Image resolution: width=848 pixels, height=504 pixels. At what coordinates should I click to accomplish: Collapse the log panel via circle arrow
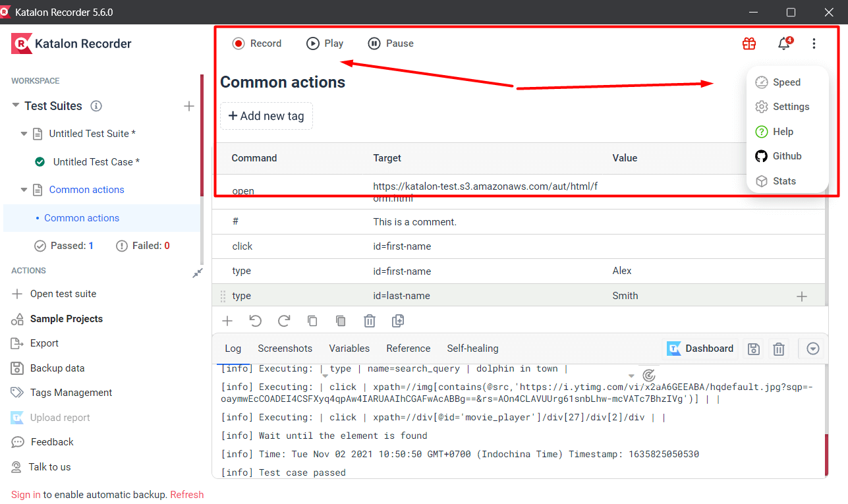812,349
